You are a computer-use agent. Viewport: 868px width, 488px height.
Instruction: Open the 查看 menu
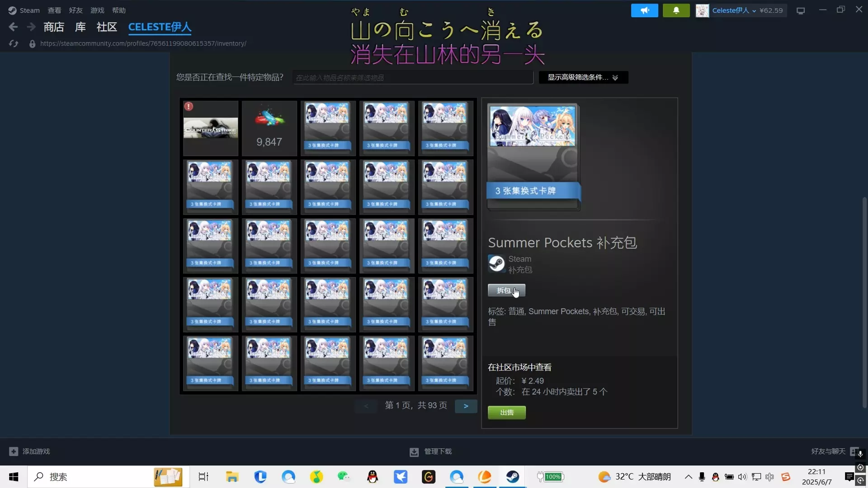(54, 10)
